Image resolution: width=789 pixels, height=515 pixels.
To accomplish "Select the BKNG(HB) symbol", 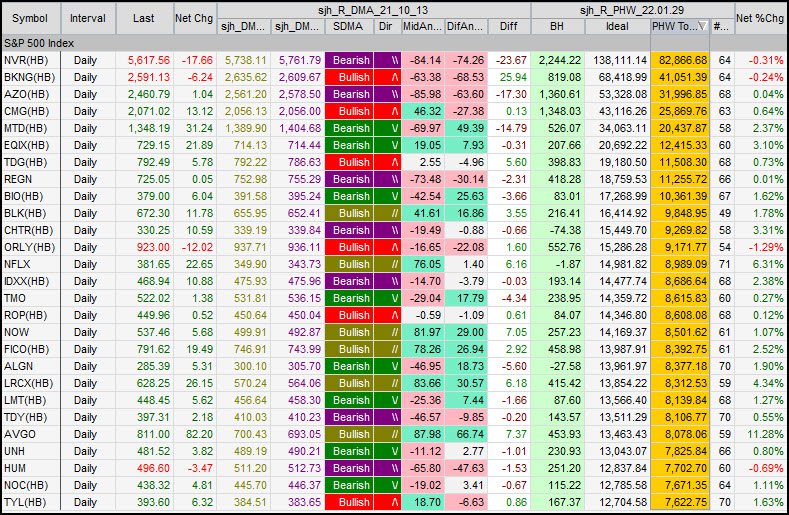I will tap(27, 78).
